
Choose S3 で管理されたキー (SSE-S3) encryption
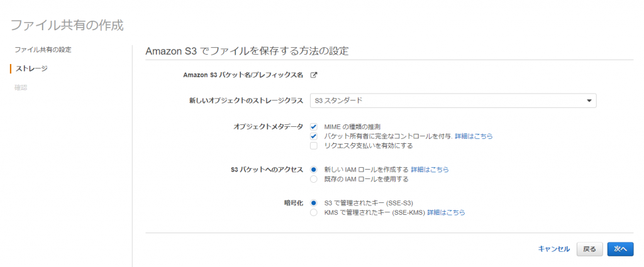[x=314, y=203]
